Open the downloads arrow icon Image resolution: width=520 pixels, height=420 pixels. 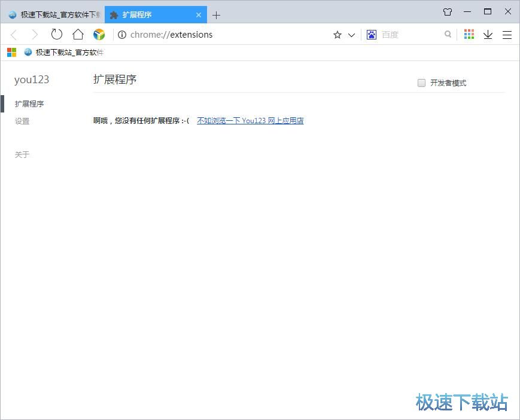488,35
